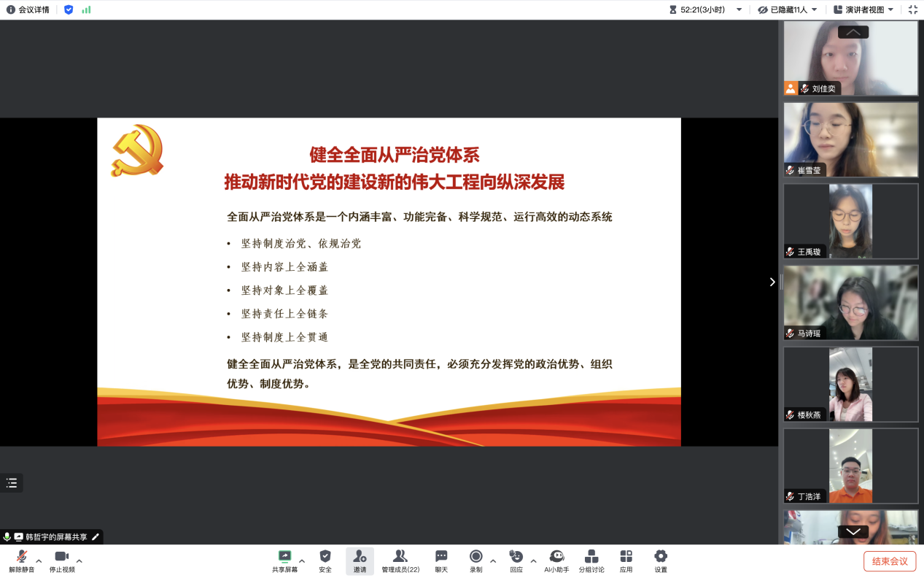The image size is (924, 578).
Task: Turn off camera with 停止视频
Action: pyautogui.click(x=62, y=560)
